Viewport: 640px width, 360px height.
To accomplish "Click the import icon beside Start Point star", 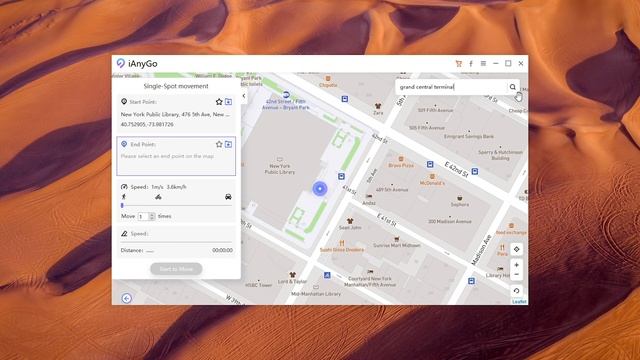I will pyautogui.click(x=229, y=102).
